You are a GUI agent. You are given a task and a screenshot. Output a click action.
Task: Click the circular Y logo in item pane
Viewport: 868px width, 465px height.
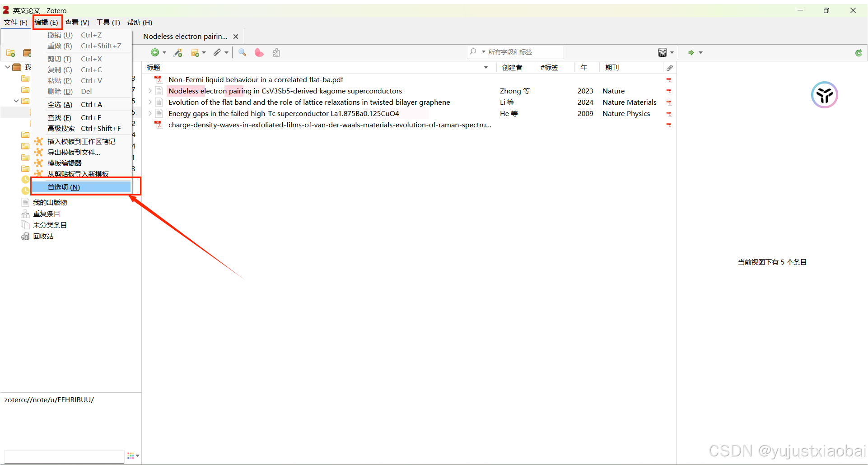pyautogui.click(x=824, y=95)
